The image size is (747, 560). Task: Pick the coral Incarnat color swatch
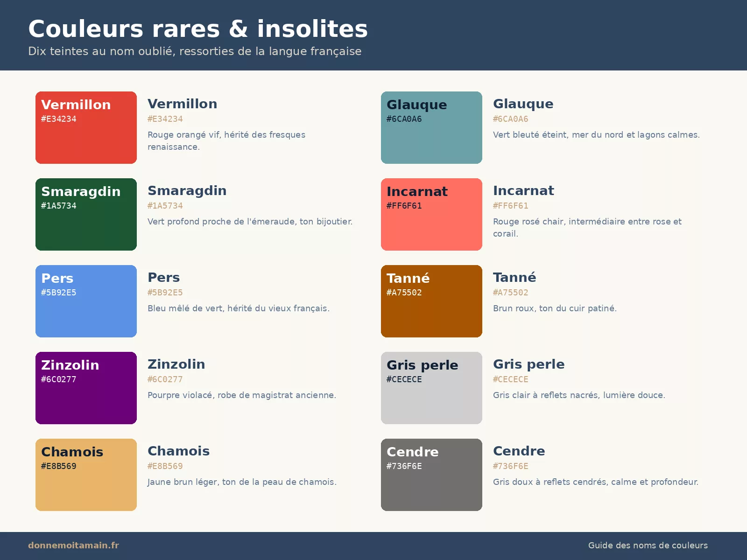point(431,214)
